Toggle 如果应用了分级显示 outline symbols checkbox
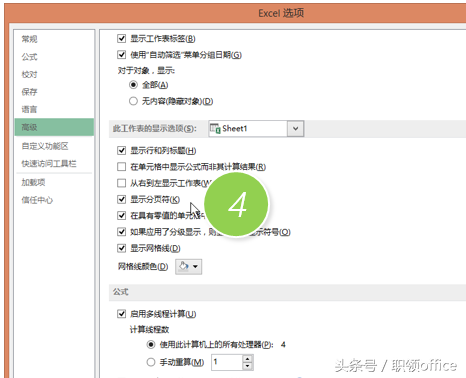This screenshot has width=466, height=378. tap(121, 232)
